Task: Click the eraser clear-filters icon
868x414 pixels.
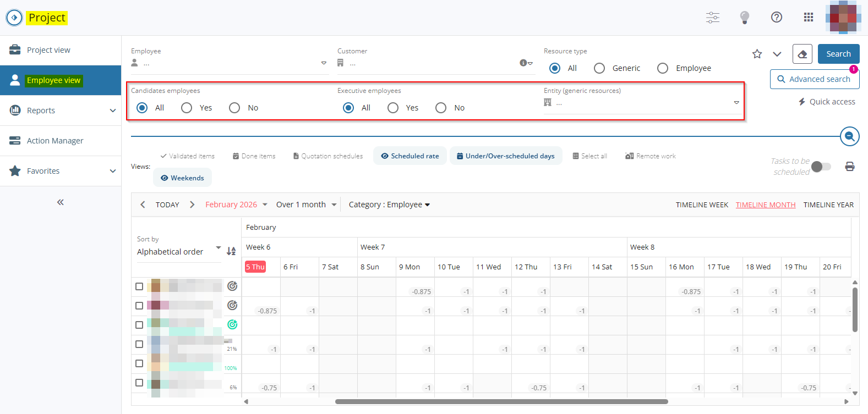Action: point(802,54)
